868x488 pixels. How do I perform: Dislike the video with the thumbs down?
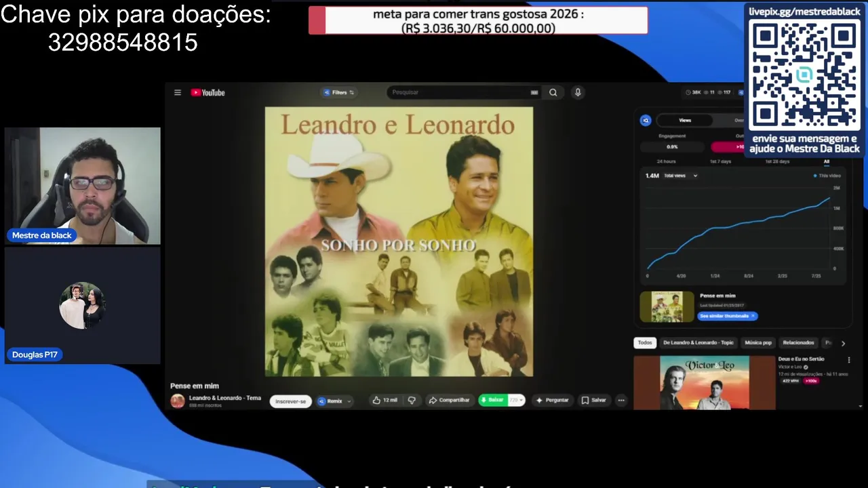(412, 401)
